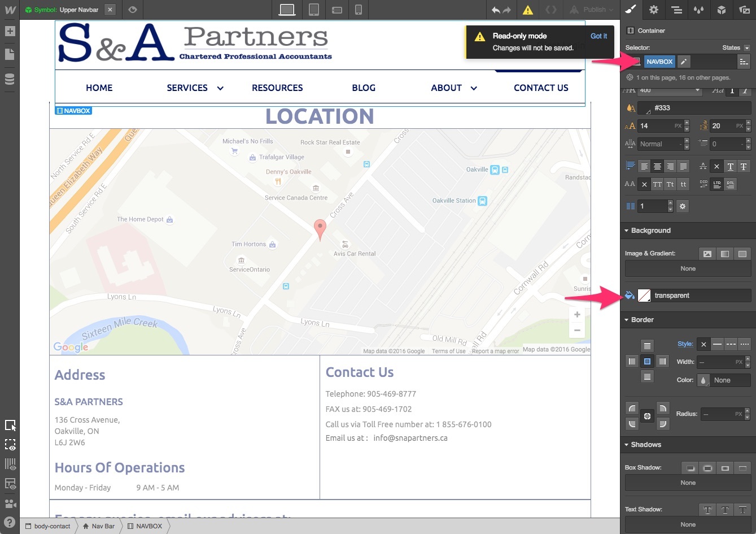
Task: Open the States dropdown
Action: point(736,48)
